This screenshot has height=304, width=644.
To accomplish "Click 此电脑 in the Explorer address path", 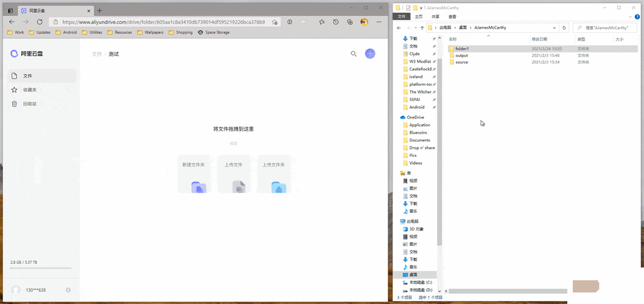I will pyautogui.click(x=445, y=28).
